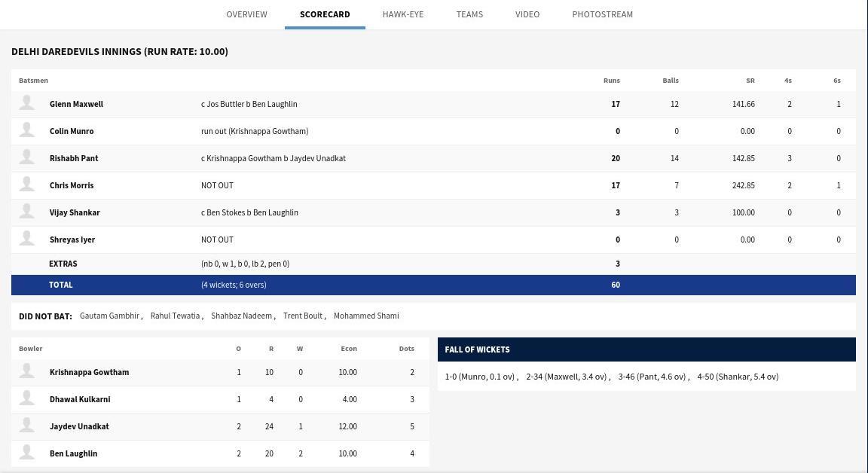Click Rahul Tewatia in did not bat
This screenshot has height=473, width=868.
[x=175, y=316]
